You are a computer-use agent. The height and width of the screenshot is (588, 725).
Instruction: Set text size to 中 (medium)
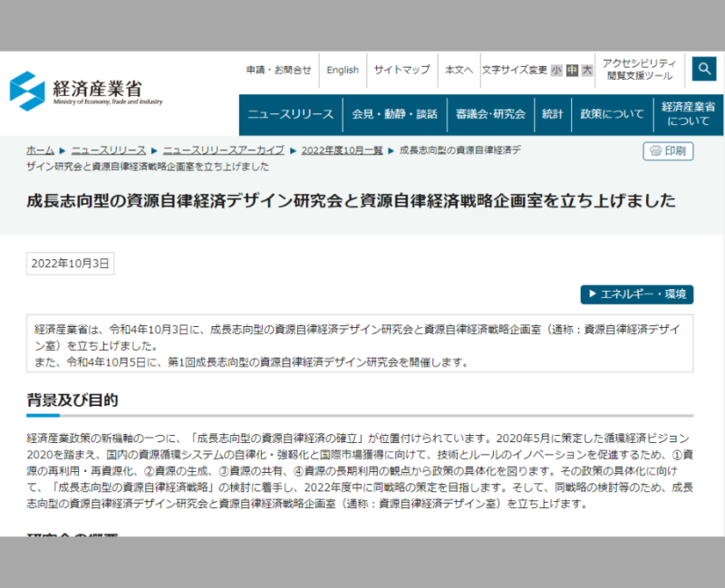(x=572, y=71)
